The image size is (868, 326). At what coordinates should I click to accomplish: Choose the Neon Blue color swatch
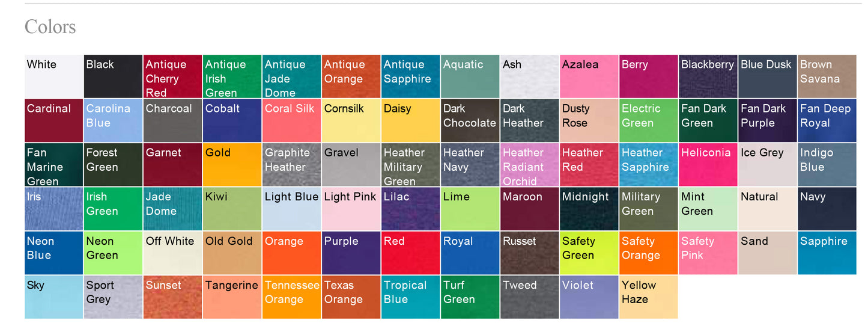tap(54, 253)
